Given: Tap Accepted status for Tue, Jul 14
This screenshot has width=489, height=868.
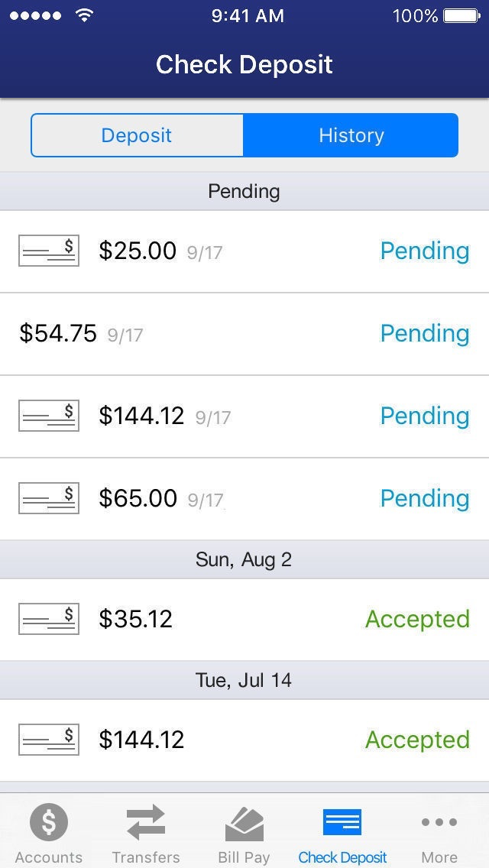Looking at the screenshot, I should (418, 740).
